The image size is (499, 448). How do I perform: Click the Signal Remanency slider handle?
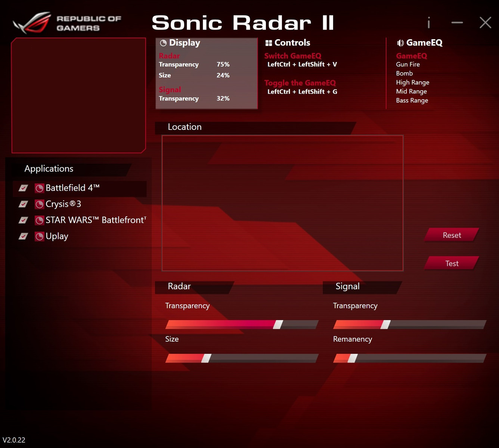point(353,358)
